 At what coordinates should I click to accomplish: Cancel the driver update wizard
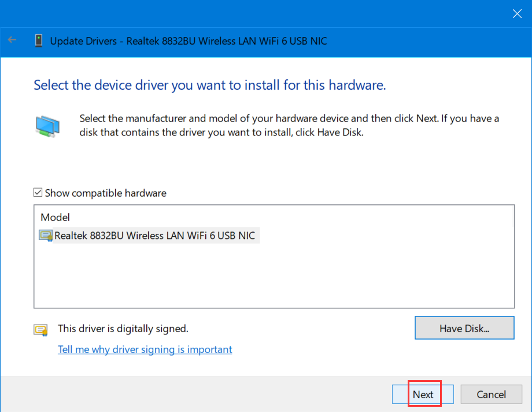[491, 394]
